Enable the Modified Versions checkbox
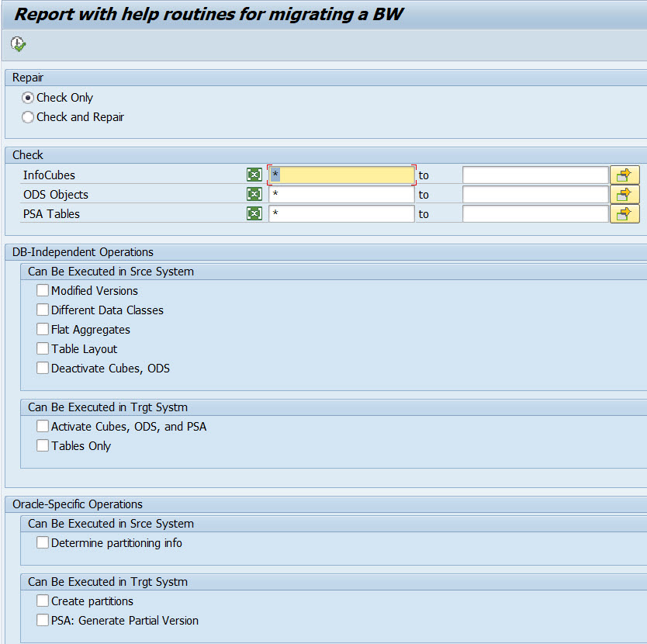The image size is (647, 644). point(43,290)
